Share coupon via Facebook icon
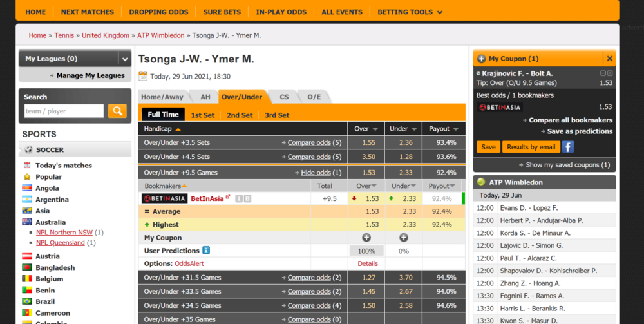The height and width of the screenshot is (324, 644). tap(568, 147)
